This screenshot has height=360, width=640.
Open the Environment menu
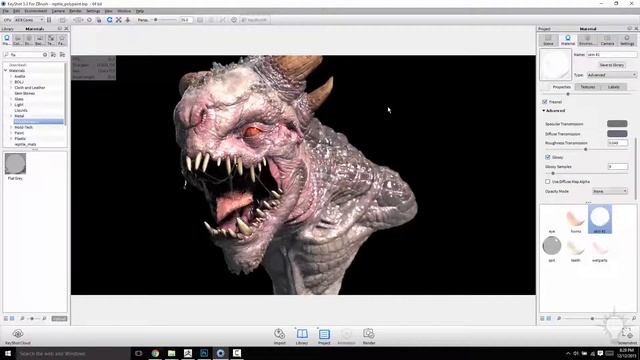[36, 11]
